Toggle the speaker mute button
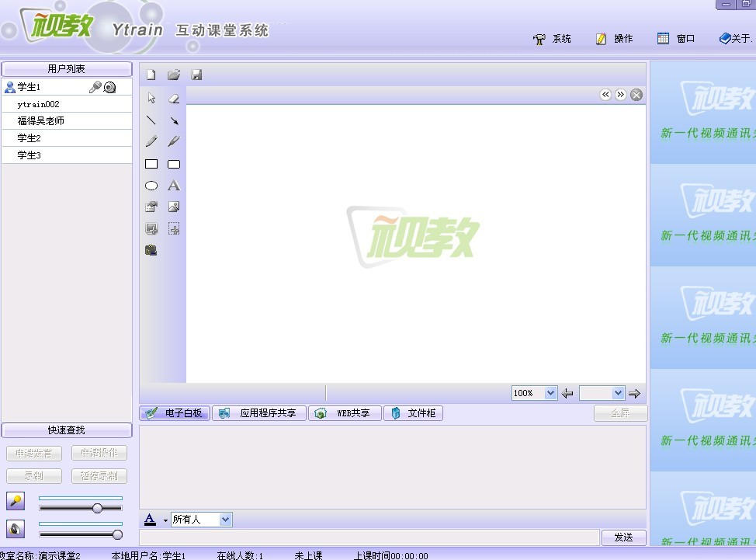Image resolution: width=756 pixels, height=560 pixels. pos(16,529)
